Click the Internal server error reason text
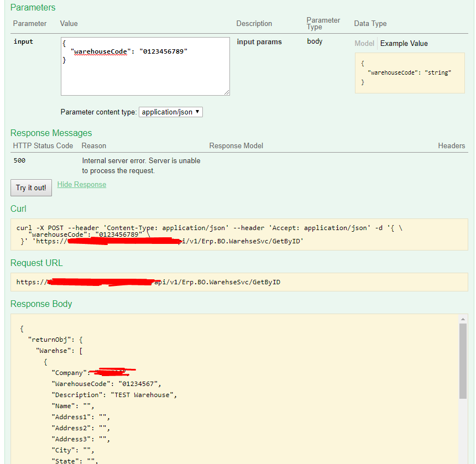 141,165
